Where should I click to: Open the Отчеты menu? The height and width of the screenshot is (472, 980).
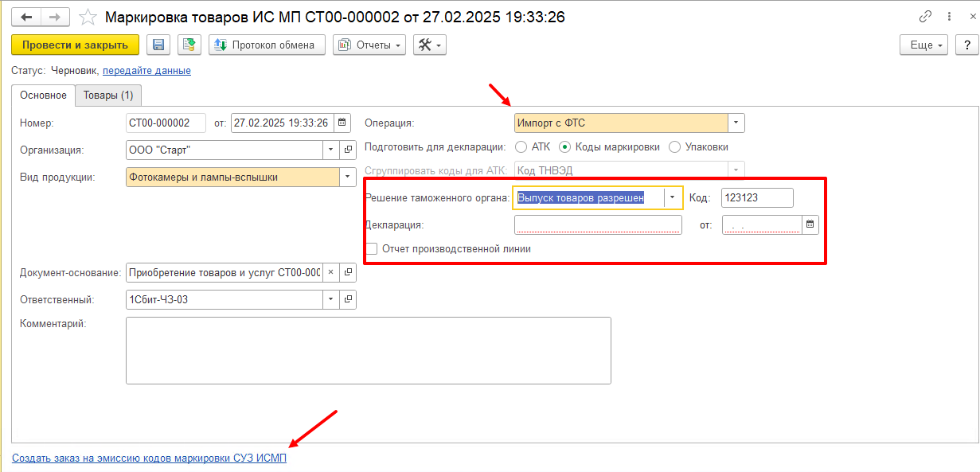[369, 45]
